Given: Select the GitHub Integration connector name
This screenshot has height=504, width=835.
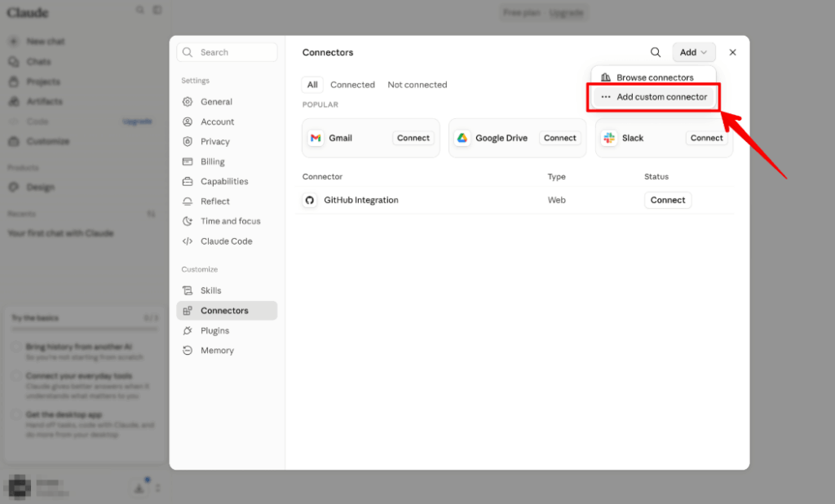Looking at the screenshot, I should click(x=361, y=201).
